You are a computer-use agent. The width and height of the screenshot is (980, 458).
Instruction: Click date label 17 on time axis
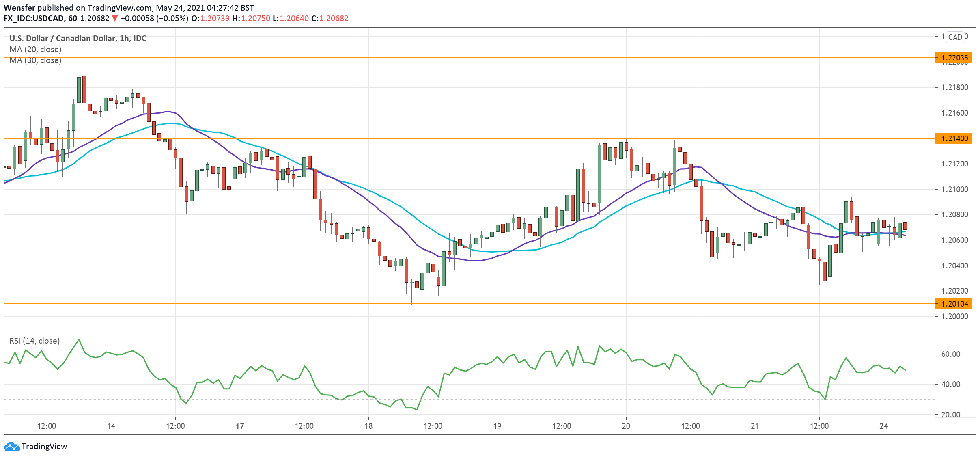(240, 426)
